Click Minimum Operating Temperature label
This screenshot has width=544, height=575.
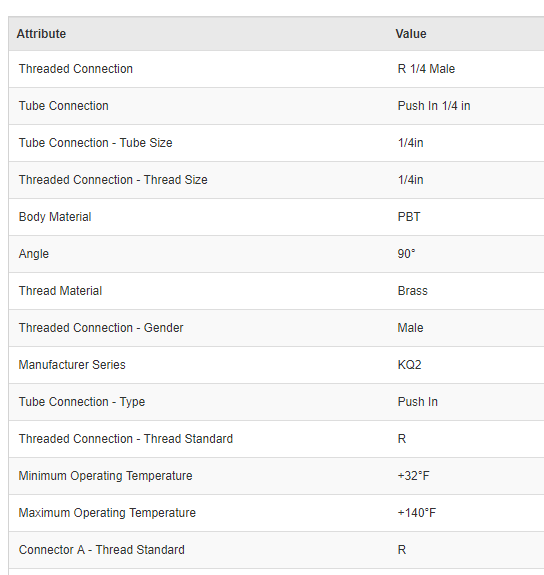(106, 476)
